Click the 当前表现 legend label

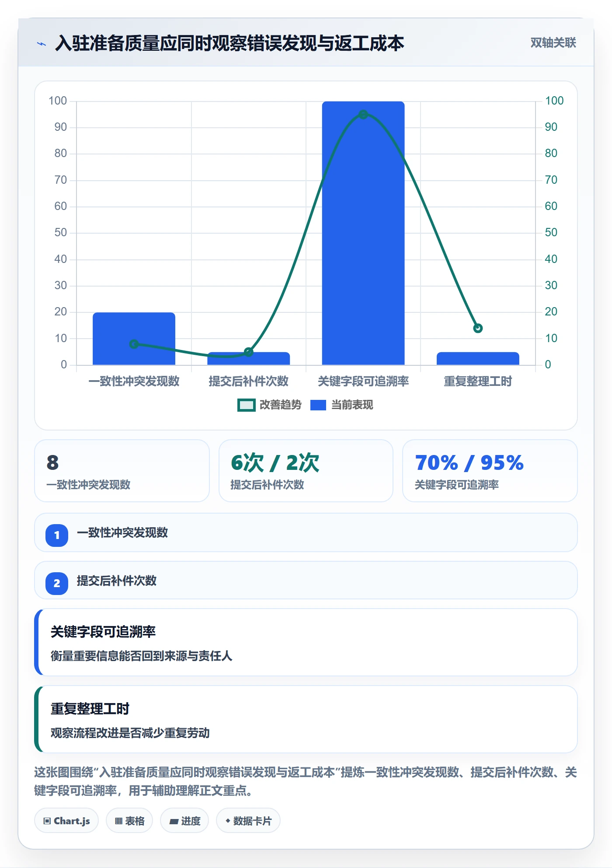[x=352, y=405]
